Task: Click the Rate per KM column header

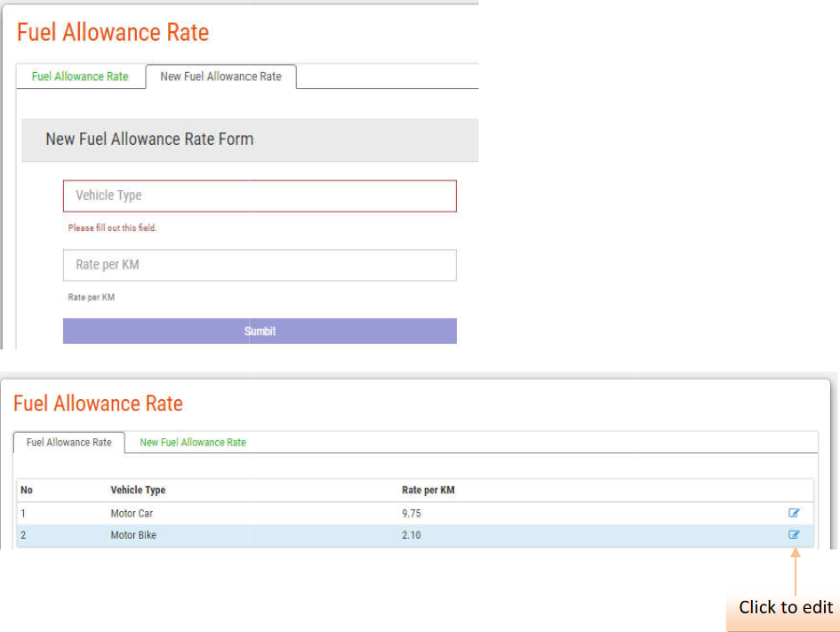Action: 428,490
